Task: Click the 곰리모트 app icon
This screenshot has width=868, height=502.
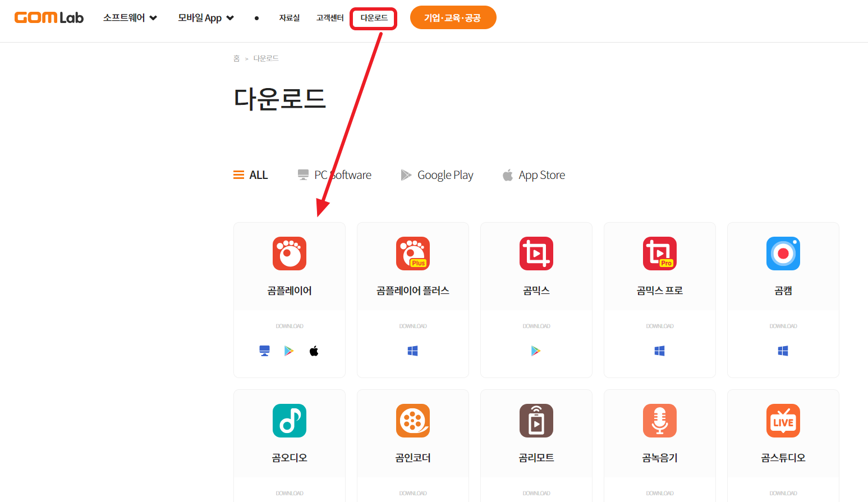Action: pos(536,421)
